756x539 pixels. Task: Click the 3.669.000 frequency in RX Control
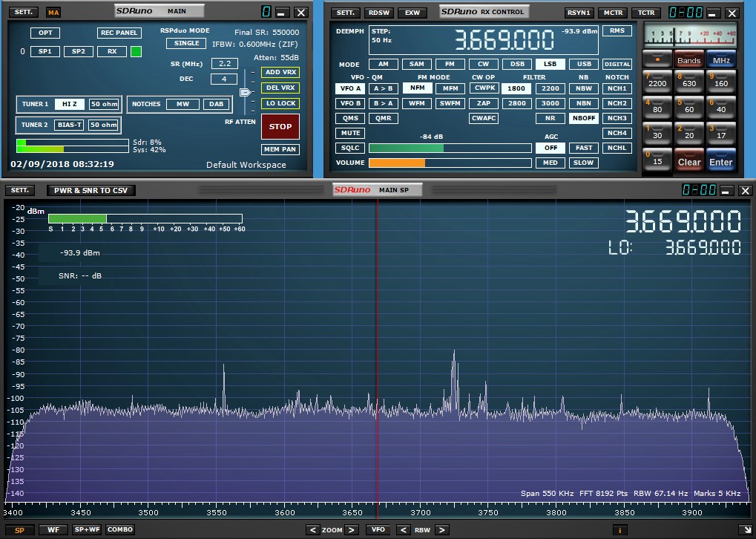click(x=504, y=40)
